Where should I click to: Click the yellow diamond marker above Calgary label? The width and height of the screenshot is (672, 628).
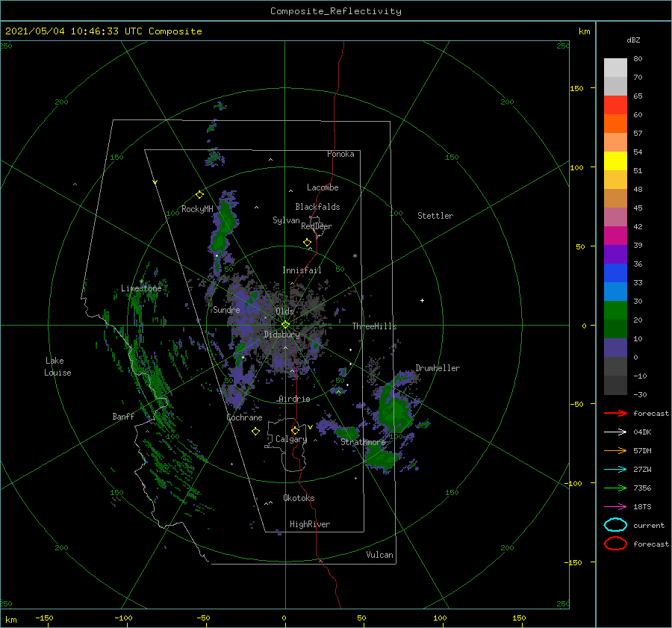click(295, 430)
